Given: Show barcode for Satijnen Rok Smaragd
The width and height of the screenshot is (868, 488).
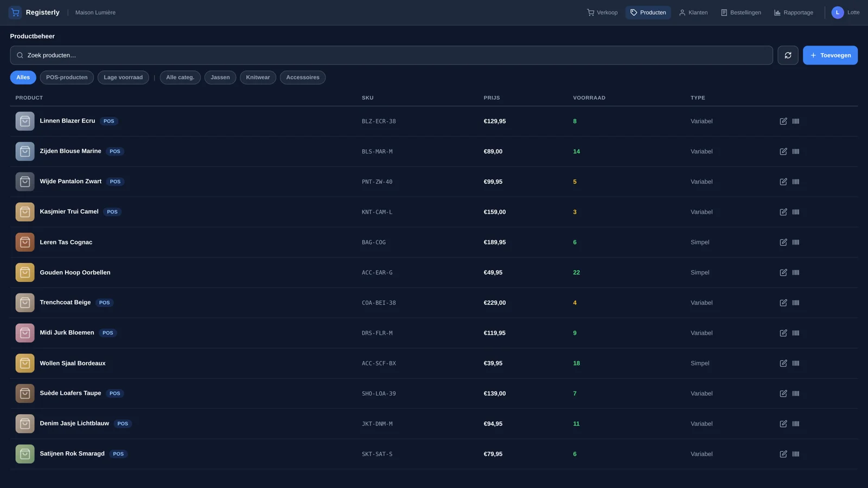Looking at the screenshot, I should [796, 454].
